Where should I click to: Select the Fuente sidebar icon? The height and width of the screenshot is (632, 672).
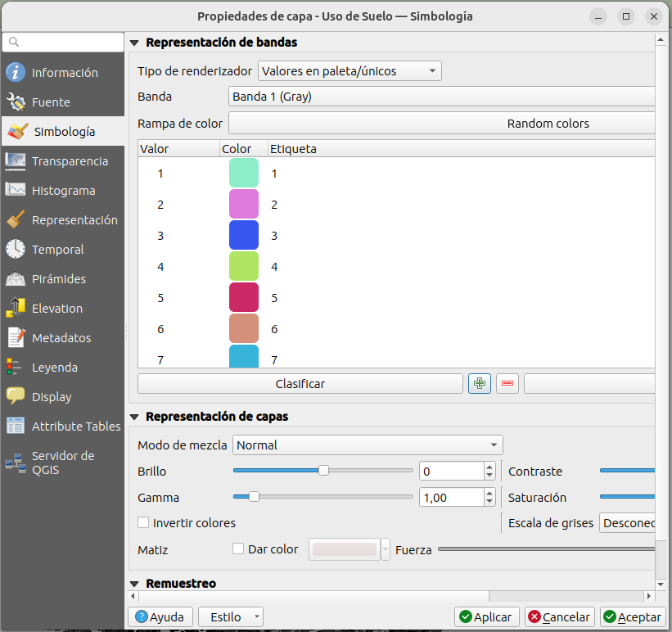pyautogui.click(x=16, y=102)
